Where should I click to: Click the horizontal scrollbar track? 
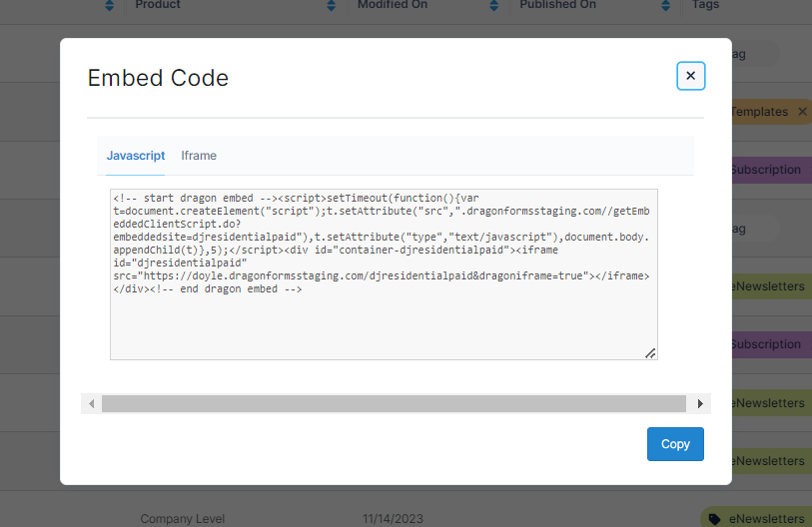(x=394, y=403)
